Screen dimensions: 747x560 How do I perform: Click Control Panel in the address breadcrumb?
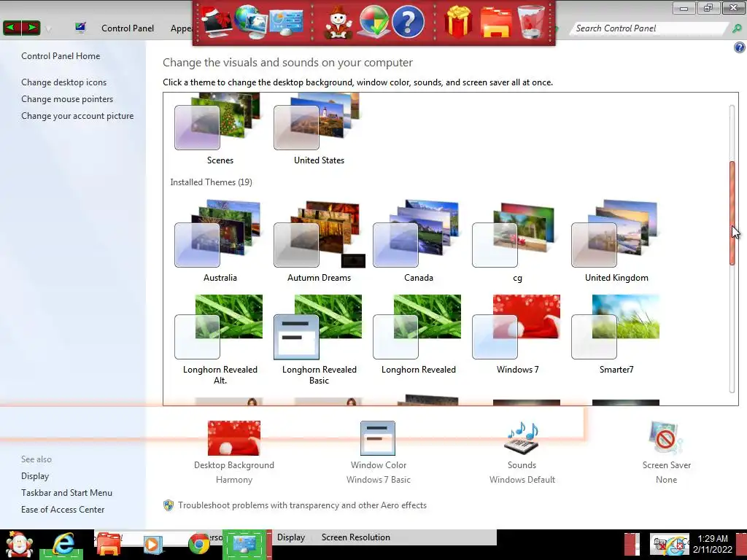point(128,28)
